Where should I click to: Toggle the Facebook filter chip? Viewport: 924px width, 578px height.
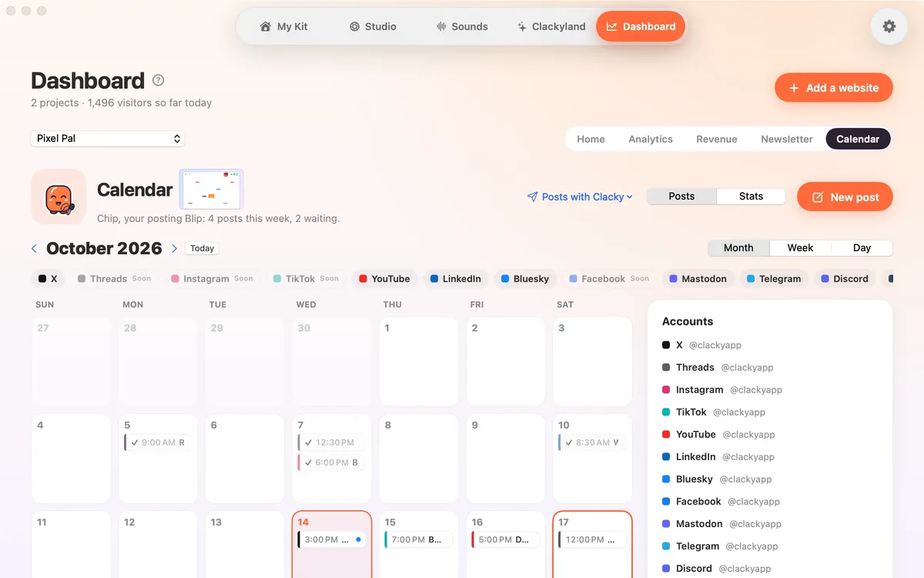tap(609, 279)
